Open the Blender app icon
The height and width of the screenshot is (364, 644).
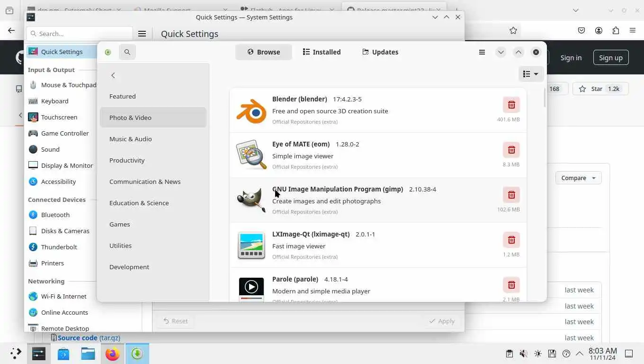tap(251, 111)
